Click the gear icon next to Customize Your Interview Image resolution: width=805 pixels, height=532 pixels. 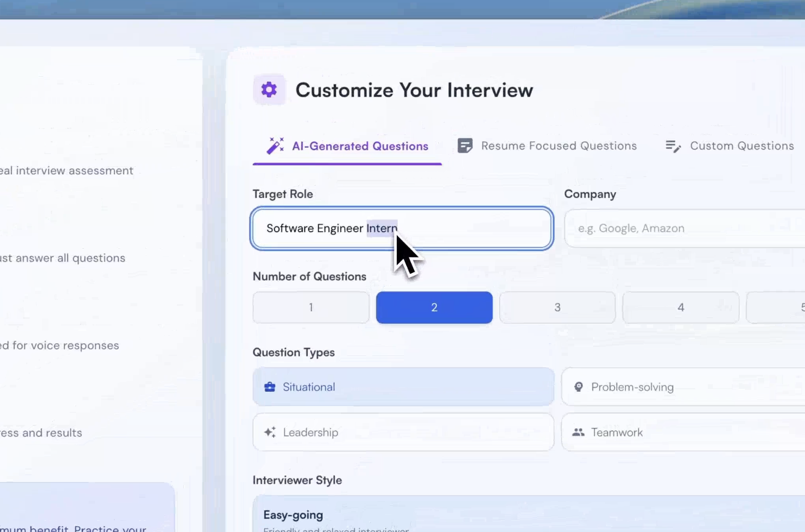pos(269,89)
